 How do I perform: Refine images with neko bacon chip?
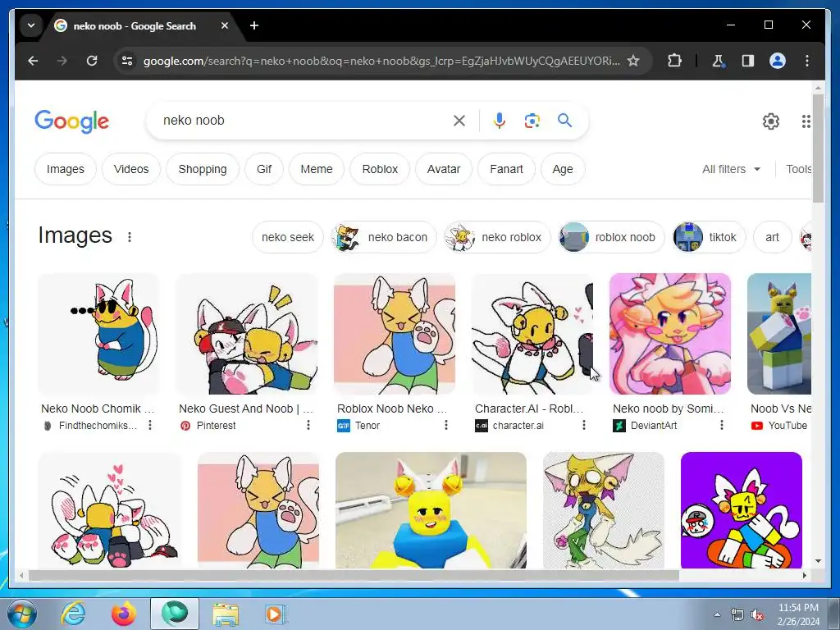coord(384,237)
